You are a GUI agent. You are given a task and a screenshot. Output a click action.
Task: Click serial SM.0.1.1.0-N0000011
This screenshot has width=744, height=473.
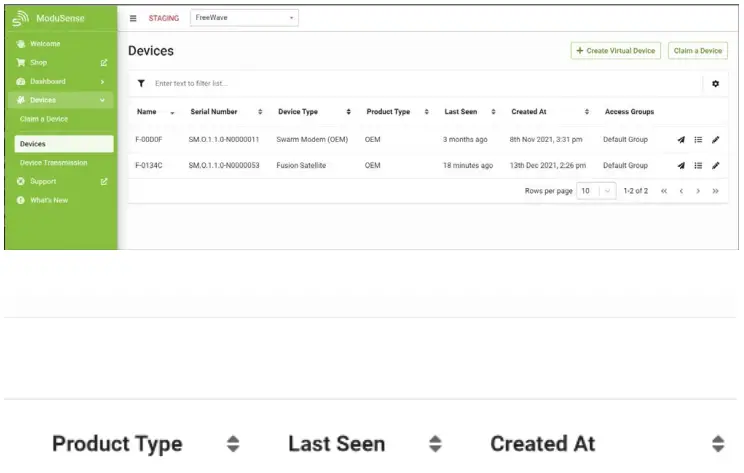pos(223,139)
